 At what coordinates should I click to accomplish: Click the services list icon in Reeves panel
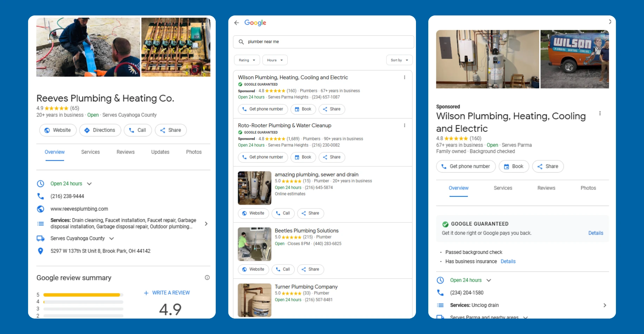point(41,223)
